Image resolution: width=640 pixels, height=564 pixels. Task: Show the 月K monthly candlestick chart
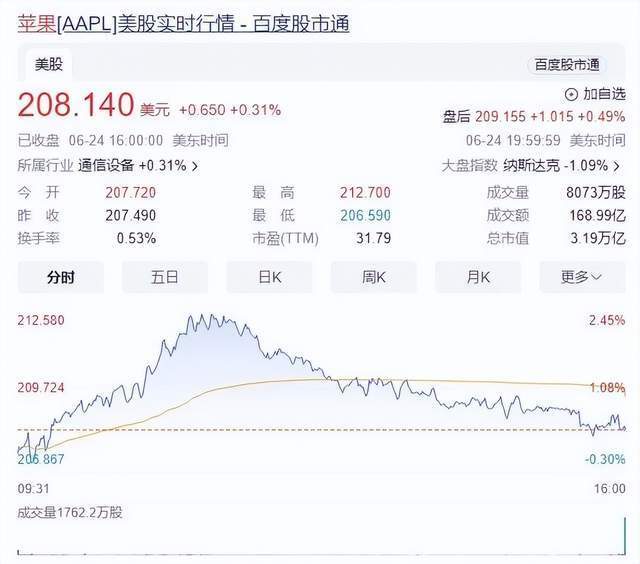477,277
